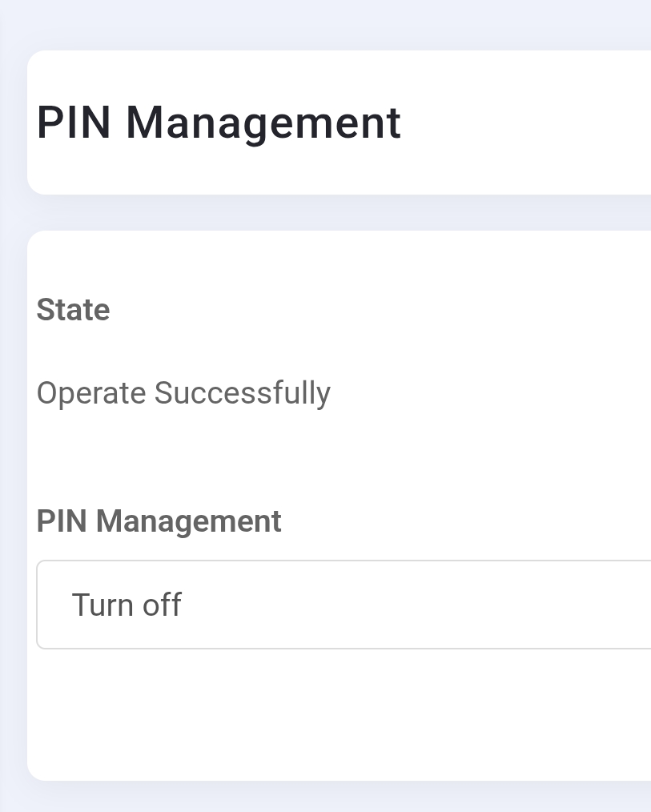651x812 pixels.
Task: Click the gray page area below the settings card
Action: coord(320,797)
